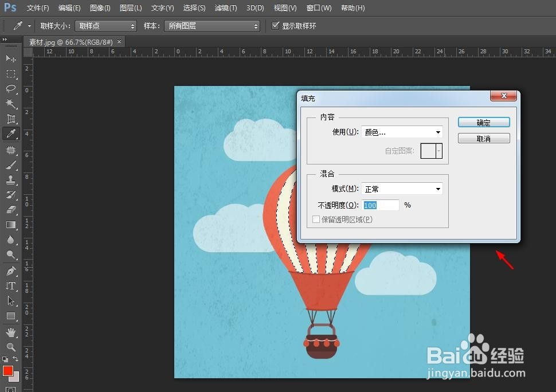556x392 pixels.
Task: Select the Eraser tool
Action: click(x=11, y=210)
